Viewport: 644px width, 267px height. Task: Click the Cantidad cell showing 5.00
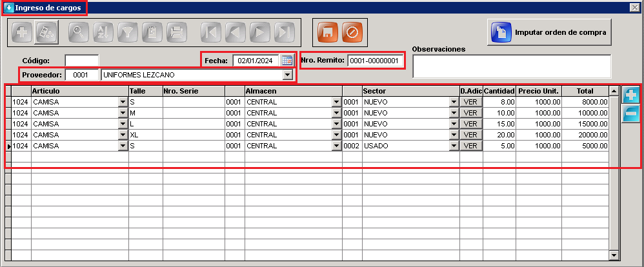499,146
